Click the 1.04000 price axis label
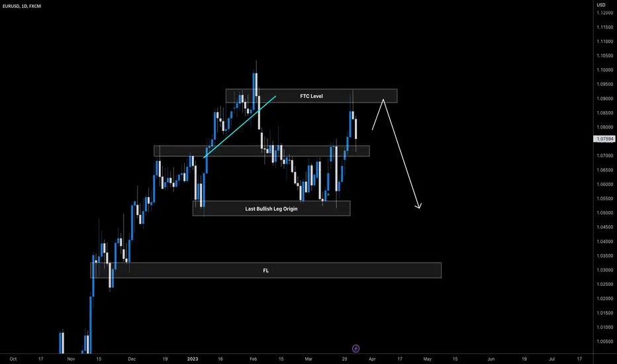Image resolution: width=617 pixels, height=364 pixels. pyautogui.click(x=605, y=242)
